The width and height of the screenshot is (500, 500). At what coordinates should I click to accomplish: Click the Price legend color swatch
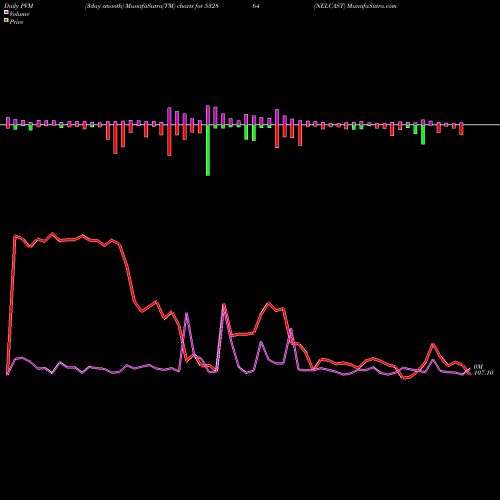(x=6, y=21)
